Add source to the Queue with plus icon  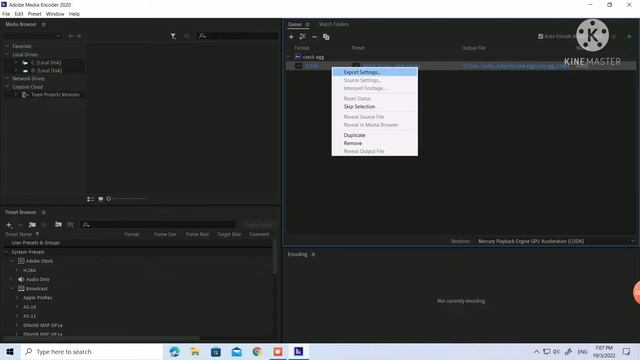pos(291,37)
